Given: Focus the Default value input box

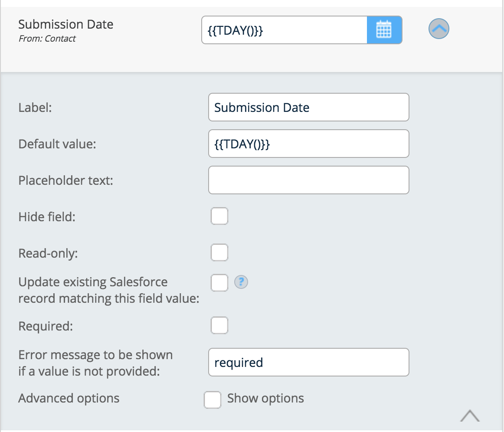Looking at the screenshot, I should pyautogui.click(x=308, y=144).
